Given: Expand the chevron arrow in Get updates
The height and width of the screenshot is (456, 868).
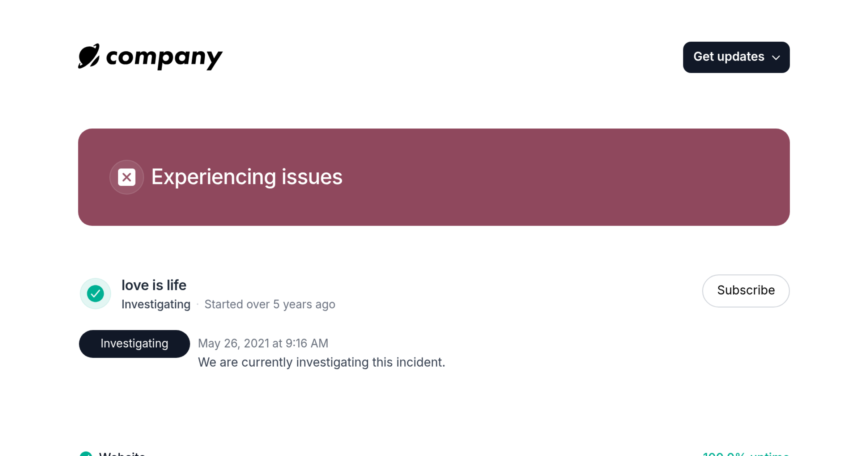Looking at the screenshot, I should (776, 58).
